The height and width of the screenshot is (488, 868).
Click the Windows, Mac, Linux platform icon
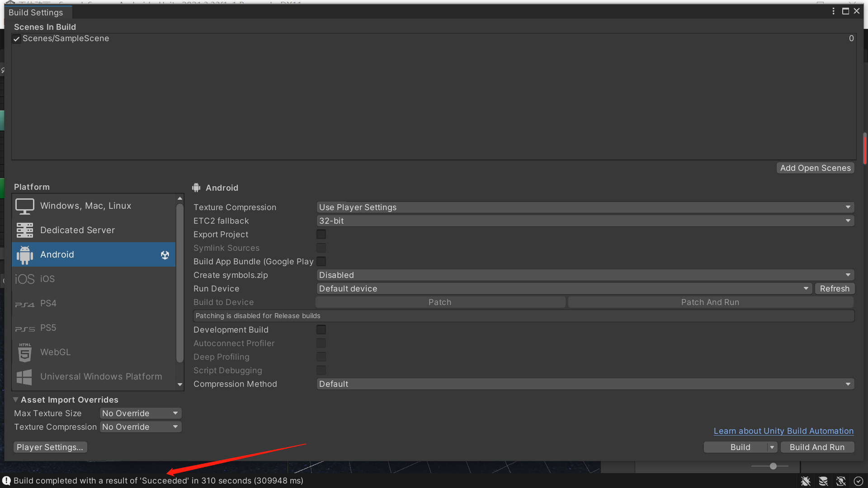[24, 206]
